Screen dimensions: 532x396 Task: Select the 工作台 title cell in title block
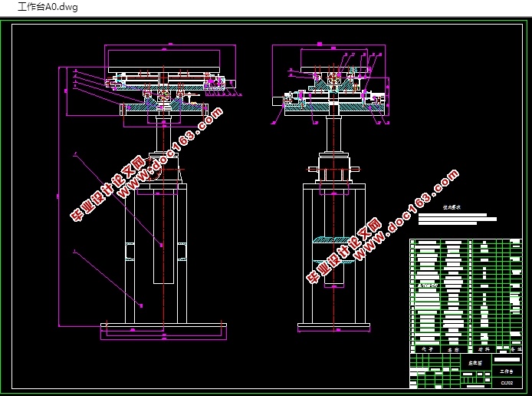pyautogui.click(x=507, y=371)
